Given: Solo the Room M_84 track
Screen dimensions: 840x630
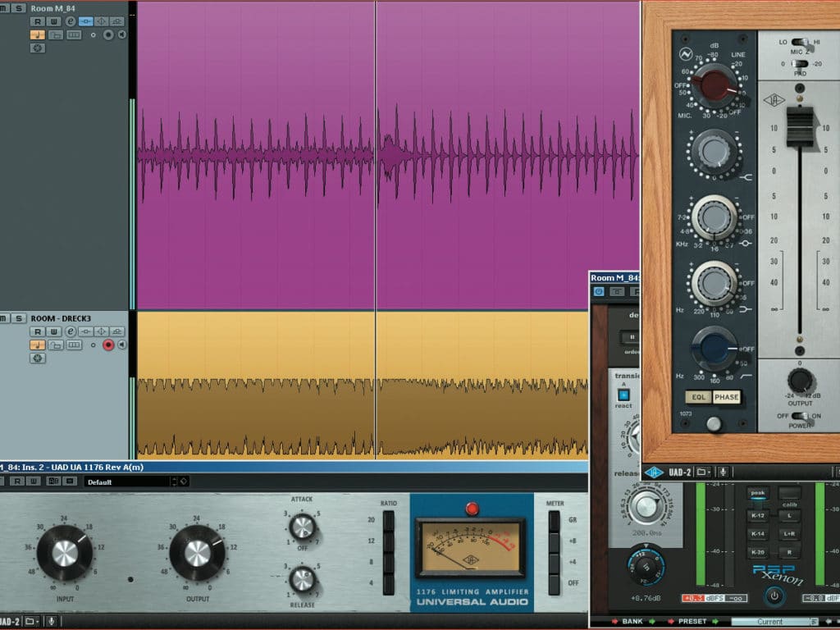Looking at the screenshot, I should click(x=19, y=8).
